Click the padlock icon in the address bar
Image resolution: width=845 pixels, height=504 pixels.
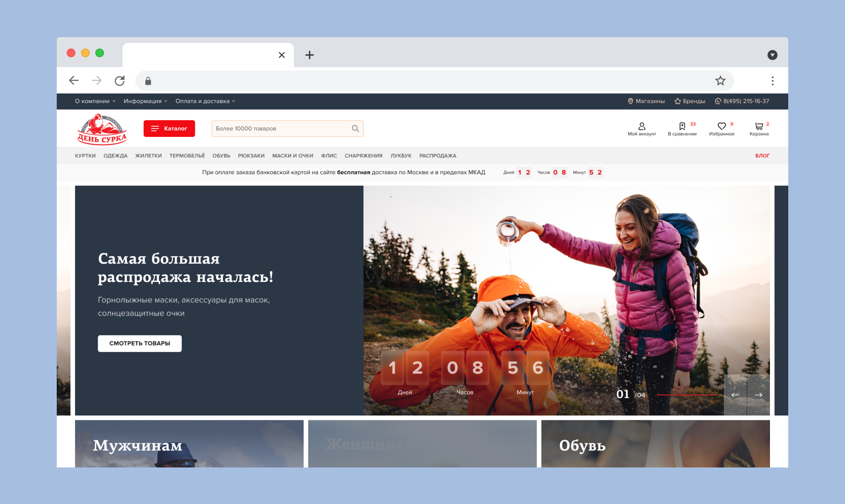pyautogui.click(x=148, y=81)
